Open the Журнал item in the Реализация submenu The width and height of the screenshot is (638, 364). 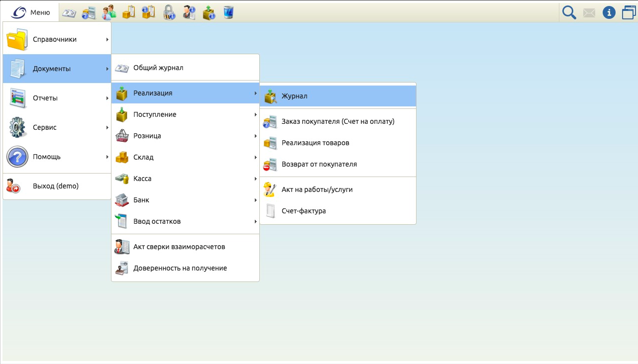[x=338, y=96]
